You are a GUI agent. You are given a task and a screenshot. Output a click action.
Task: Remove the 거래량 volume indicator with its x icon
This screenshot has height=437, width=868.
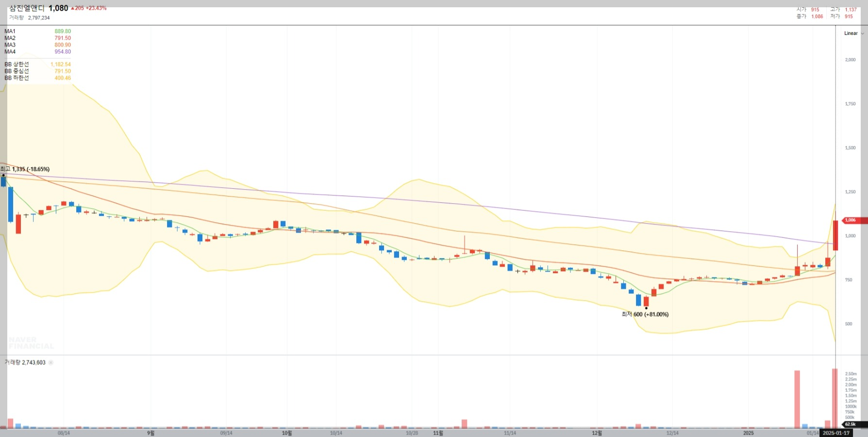[x=51, y=362]
